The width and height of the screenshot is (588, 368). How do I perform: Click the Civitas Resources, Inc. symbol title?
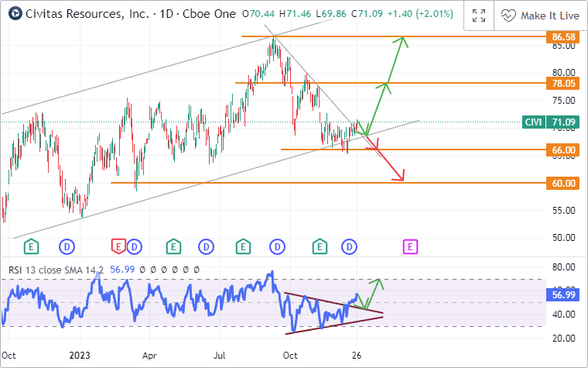(88, 14)
